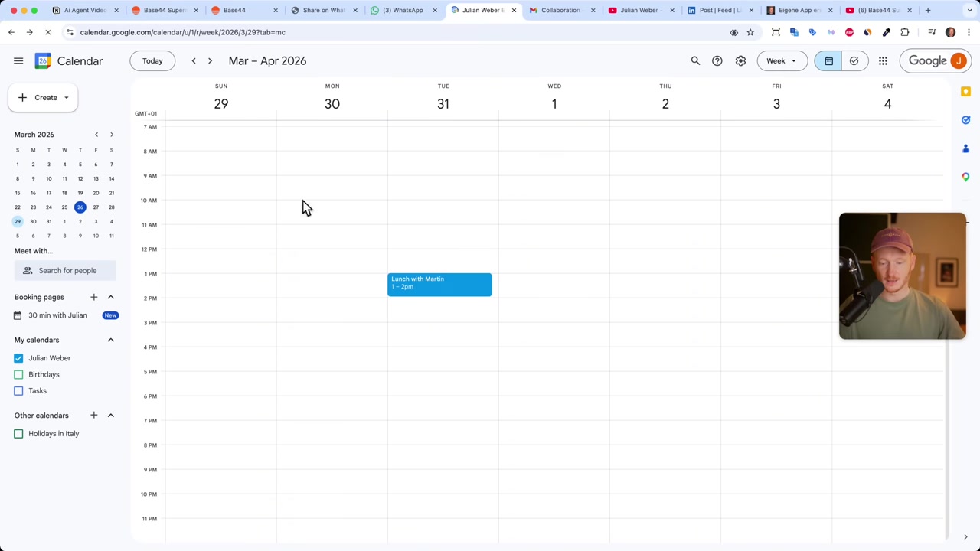Select Wednesday 1 column header
The width and height of the screenshot is (980, 551).
tap(554, 104)
